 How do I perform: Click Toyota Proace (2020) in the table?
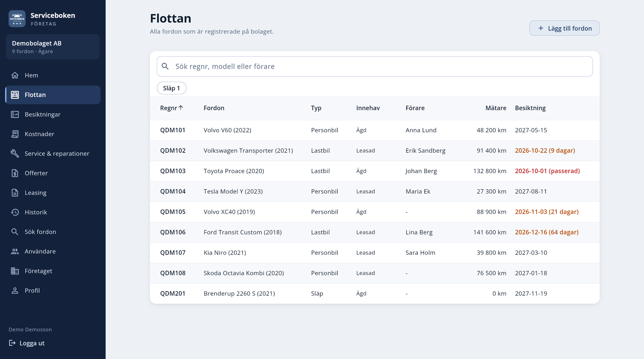click(234, 171)
